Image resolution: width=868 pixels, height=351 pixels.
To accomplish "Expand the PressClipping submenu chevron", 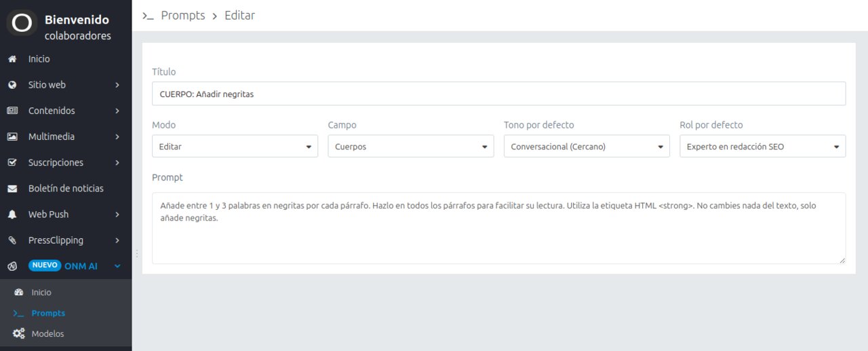I will click(117, 240).
